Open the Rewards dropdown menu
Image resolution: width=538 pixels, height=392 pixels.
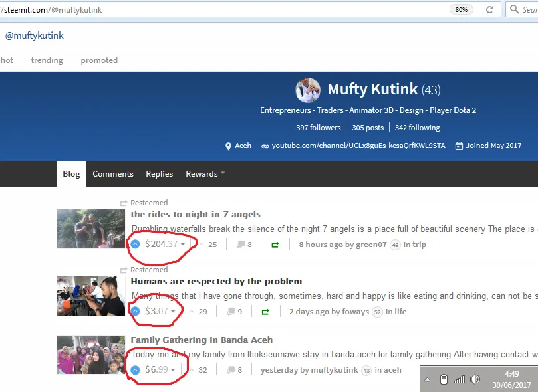pyautogui.click(x=205, y=174)
